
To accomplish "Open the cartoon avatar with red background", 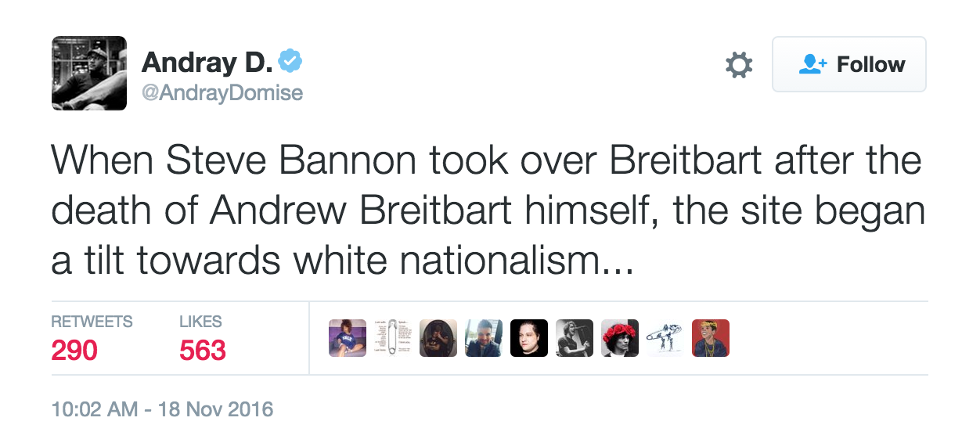I will click(x=711, y=338).
